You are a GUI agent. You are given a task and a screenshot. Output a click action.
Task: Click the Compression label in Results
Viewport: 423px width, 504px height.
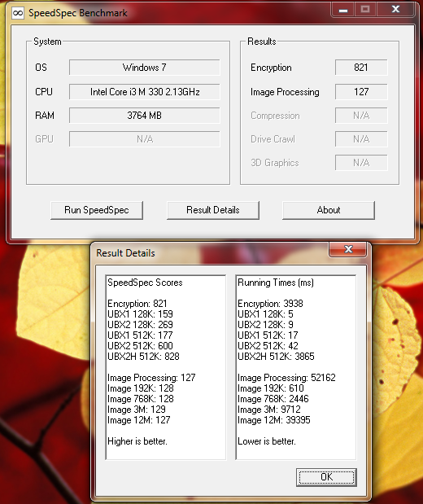coord(275,116)
